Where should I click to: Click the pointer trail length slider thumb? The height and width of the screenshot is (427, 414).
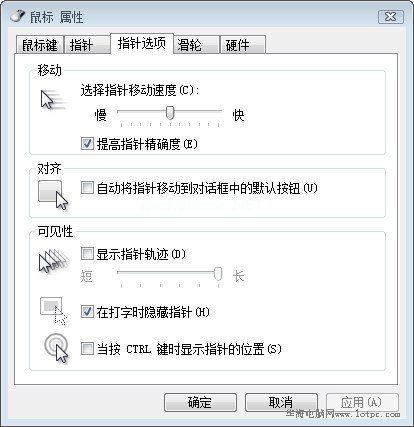click(x=218, y=273)
